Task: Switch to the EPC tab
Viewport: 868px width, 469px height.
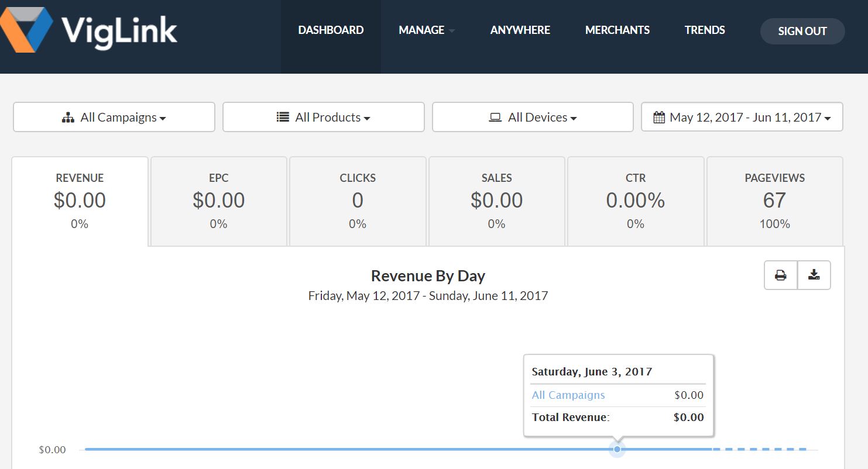Action: point(219,201)
